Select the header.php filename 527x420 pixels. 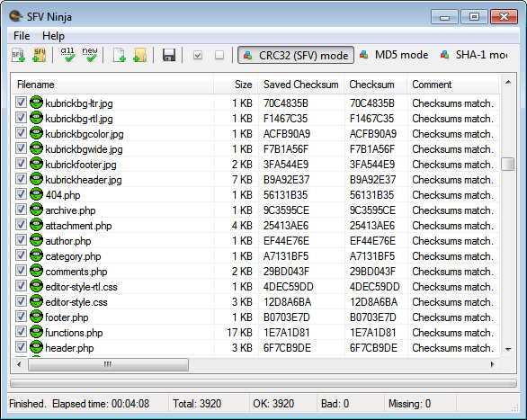click(69, 348)
